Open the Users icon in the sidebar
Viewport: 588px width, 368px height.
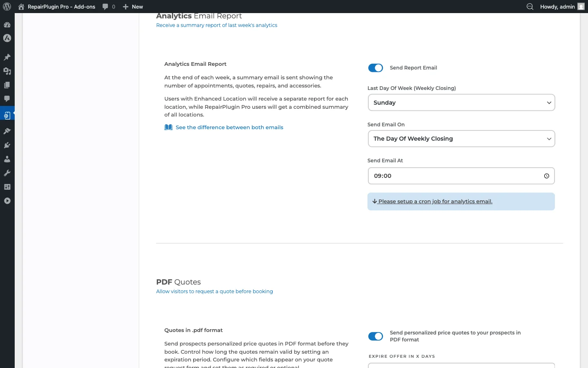(x=7, y=159)
